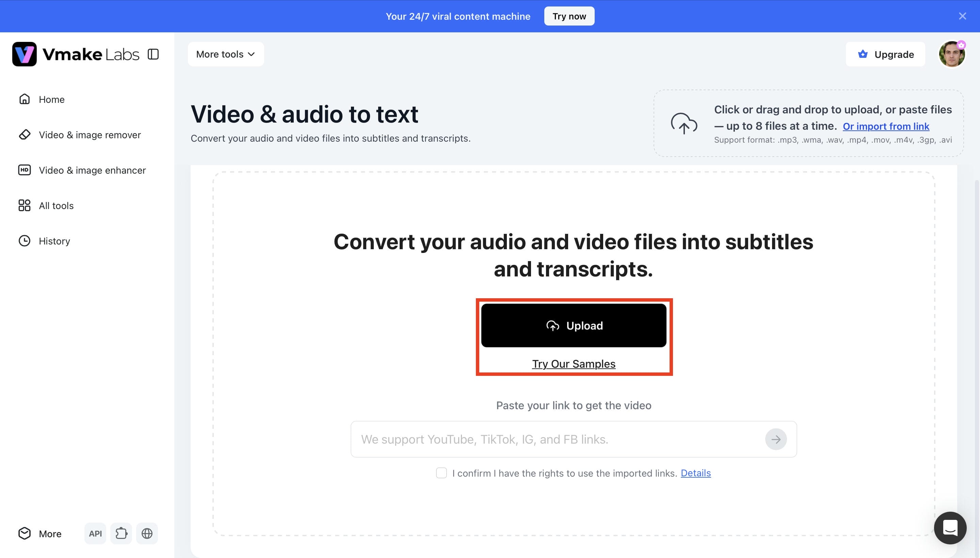Click the crown icon on Upgrade

863,54
